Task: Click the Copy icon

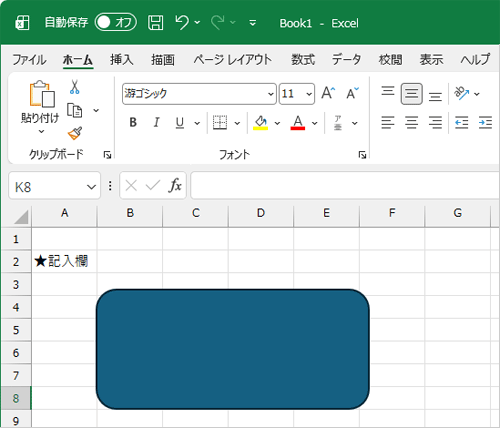Action: point(75,110)
